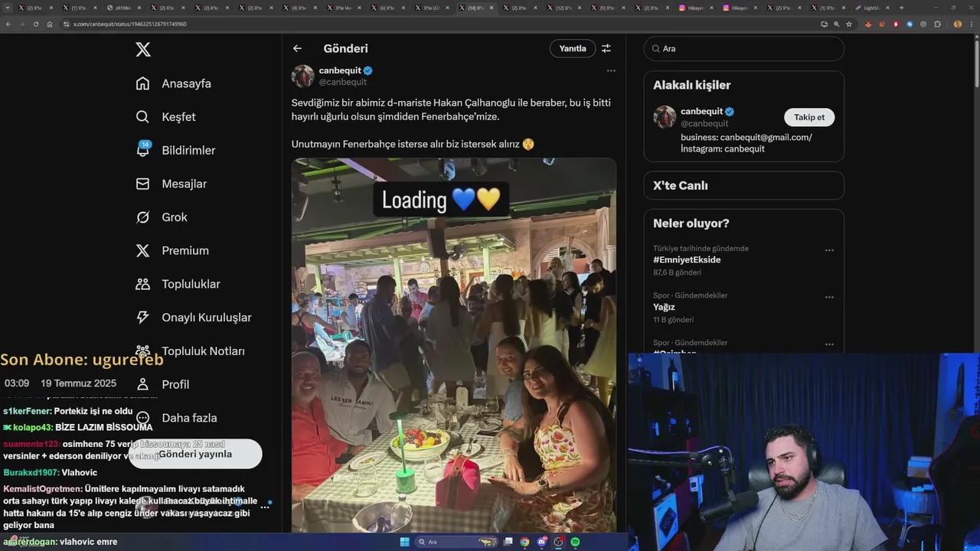The width and height of the screenshot is (980, 551).
Task: Open Topluluk Notları in sidebar
Action: (x=203, y=350)
